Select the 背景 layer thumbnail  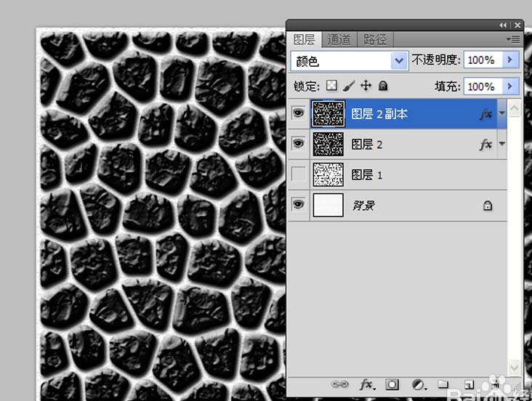(328, 205)
